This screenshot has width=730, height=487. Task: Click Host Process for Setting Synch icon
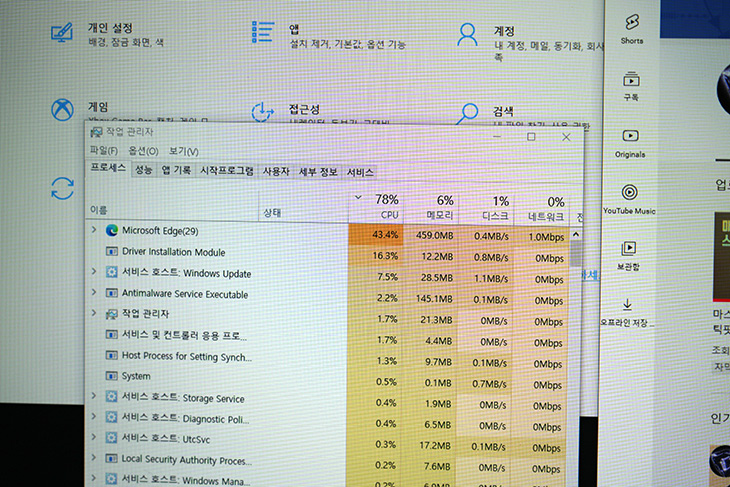[x=111, y=355]
